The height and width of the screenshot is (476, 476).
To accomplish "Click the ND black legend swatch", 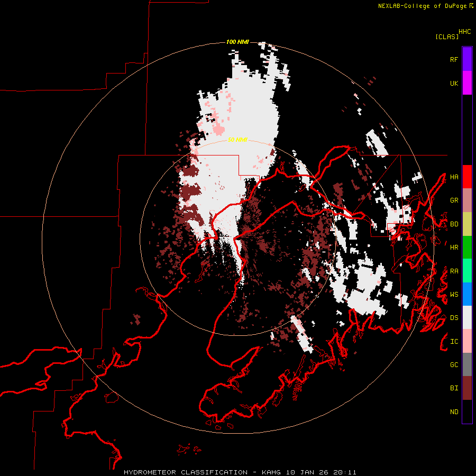I will (467, 411).
